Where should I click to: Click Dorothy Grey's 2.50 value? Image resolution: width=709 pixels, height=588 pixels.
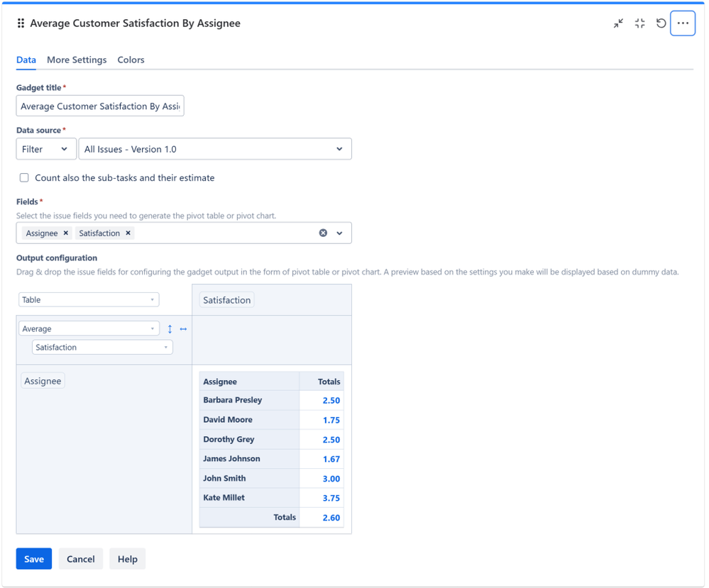(331, 440)
